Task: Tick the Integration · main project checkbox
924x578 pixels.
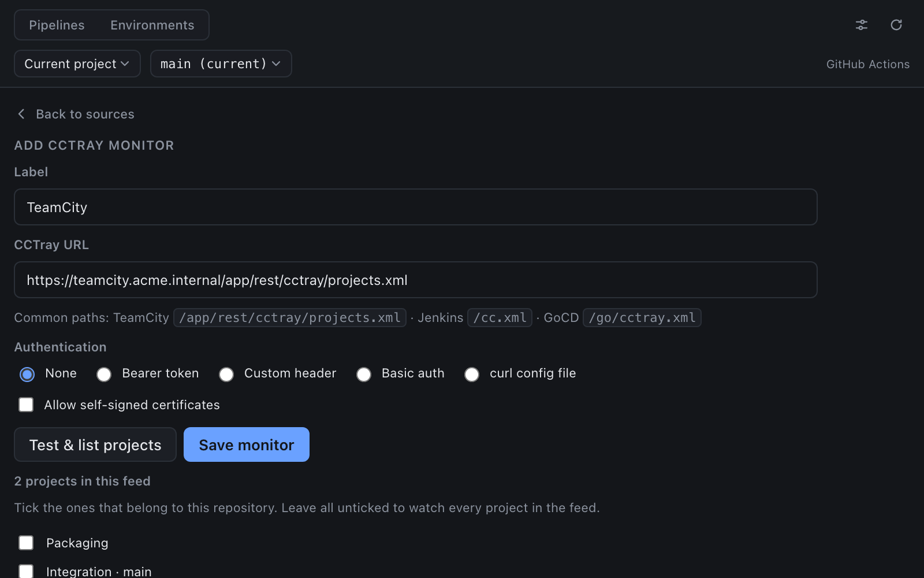Action: [x=26, y=571]
